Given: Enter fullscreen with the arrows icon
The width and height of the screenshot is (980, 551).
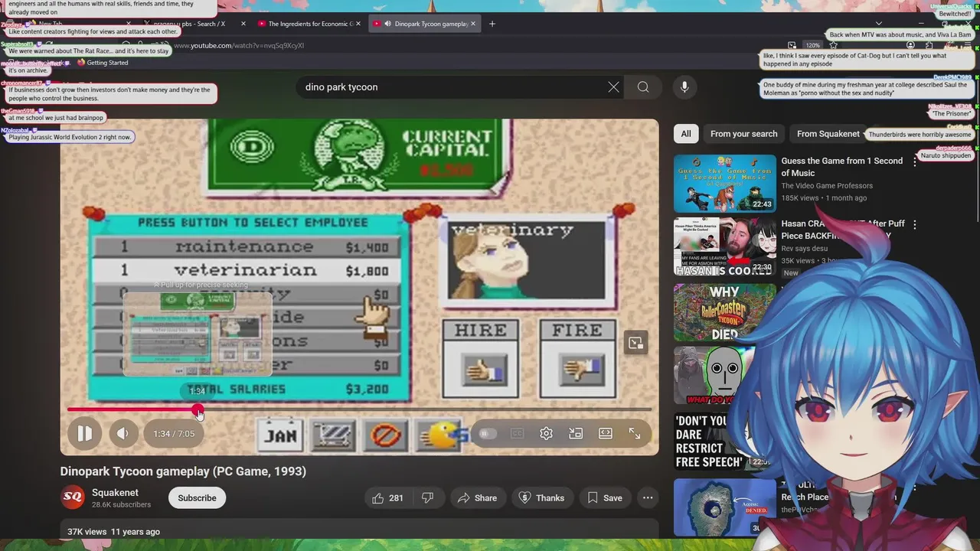Looking at the screenshot, I should tap(635, 433).
